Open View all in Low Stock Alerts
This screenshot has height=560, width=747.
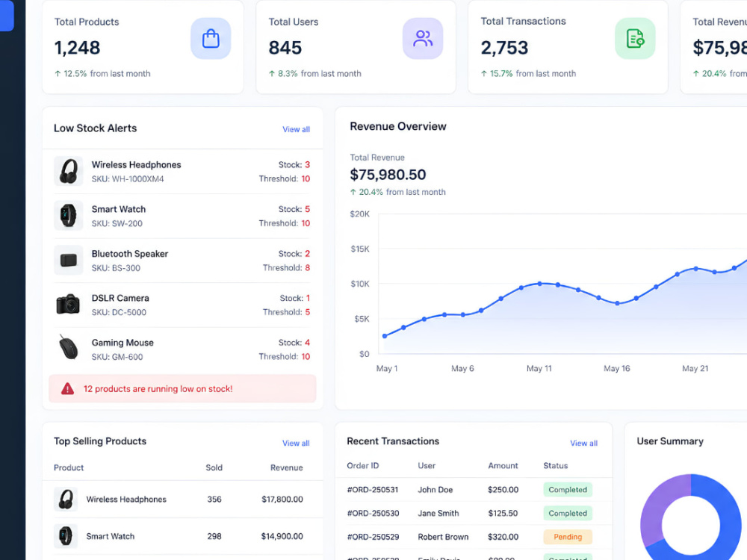tap(296, 129)
